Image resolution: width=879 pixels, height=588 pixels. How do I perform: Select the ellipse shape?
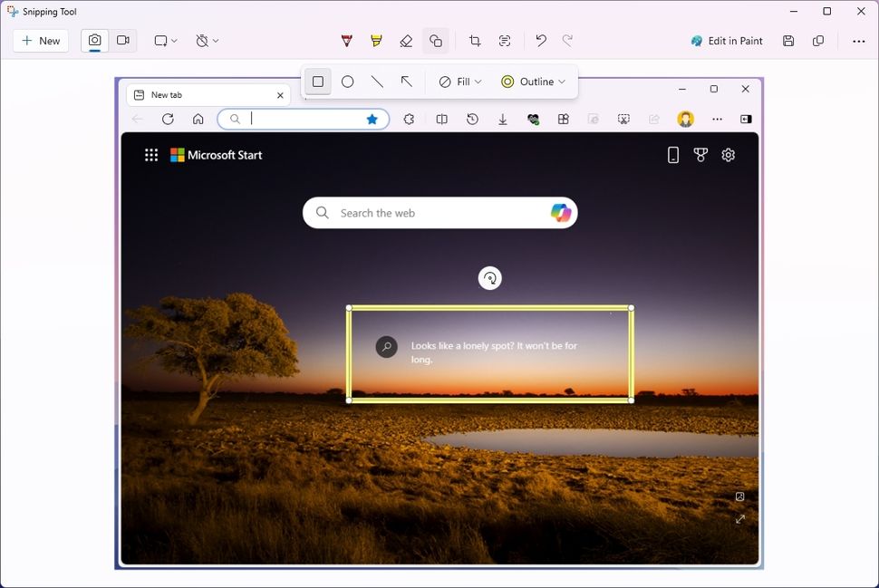[347, 82]
